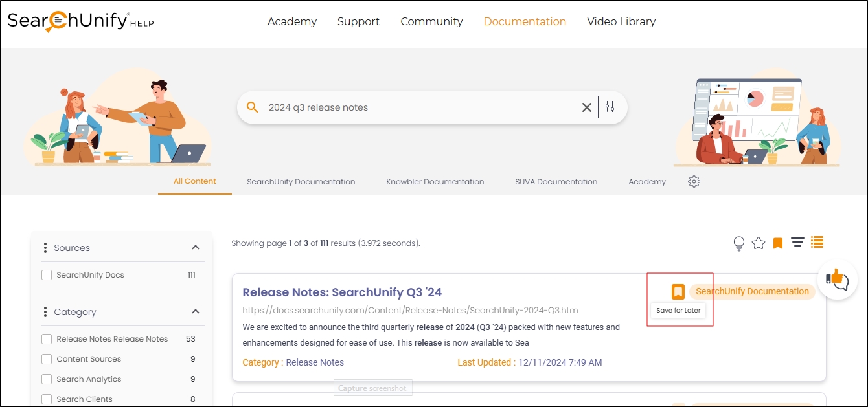Open saved bookmarks from the results toolbar

point(778,243)
